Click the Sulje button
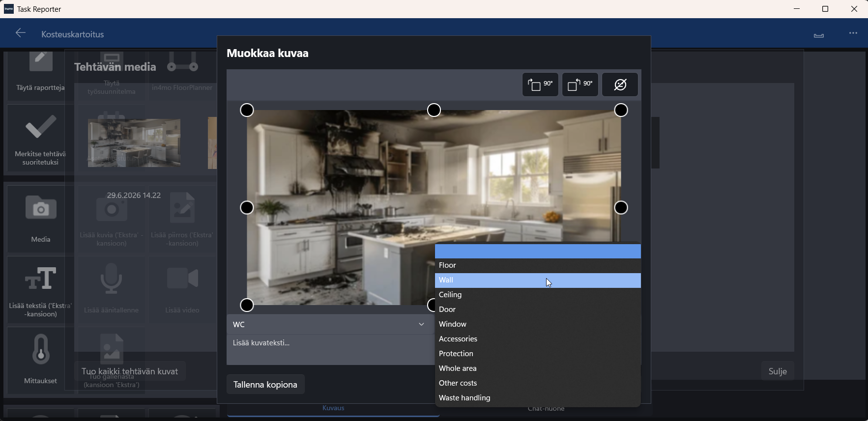The image size is (868, 421). (778, 371)
